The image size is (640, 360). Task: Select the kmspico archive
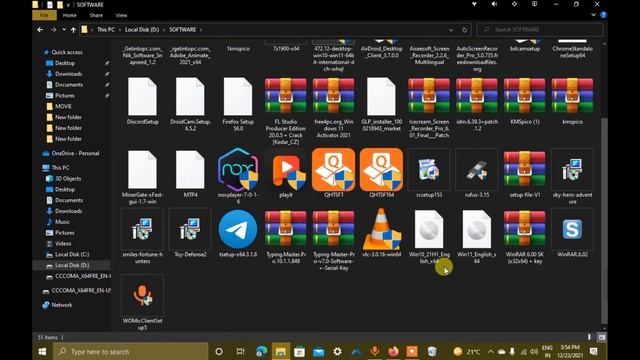[572, 96]
